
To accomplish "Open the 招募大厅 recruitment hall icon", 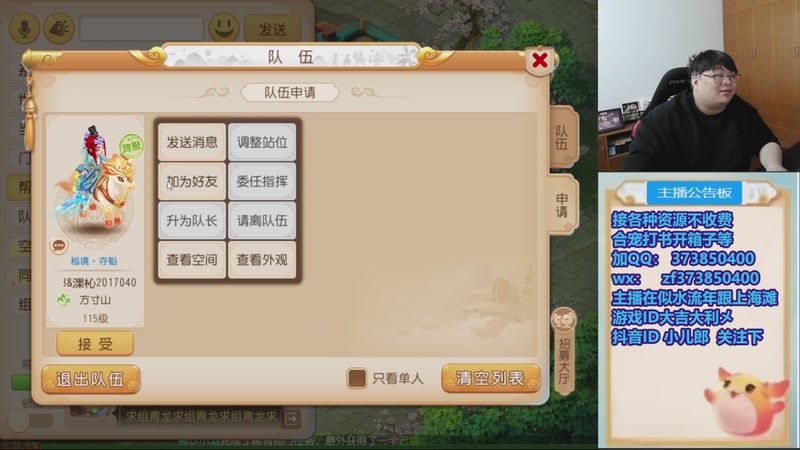I will click(x=564, y=352).
